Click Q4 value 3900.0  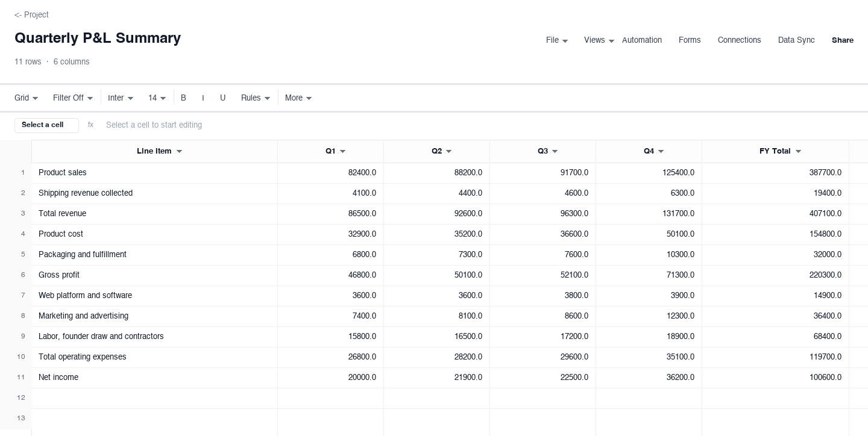click(x=649, y=296)
